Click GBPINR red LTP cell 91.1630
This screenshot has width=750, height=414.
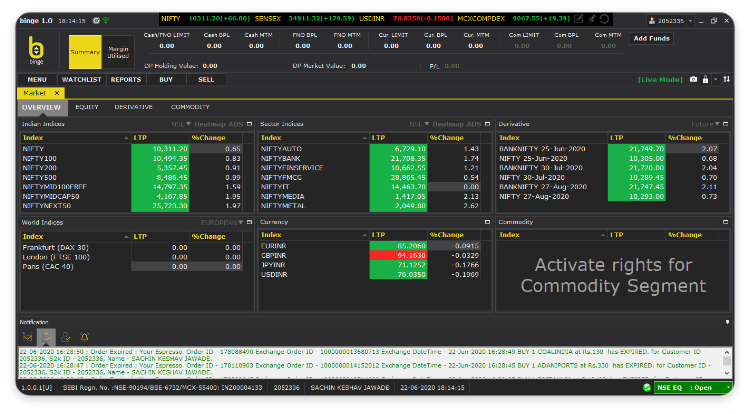coord(398,255)
